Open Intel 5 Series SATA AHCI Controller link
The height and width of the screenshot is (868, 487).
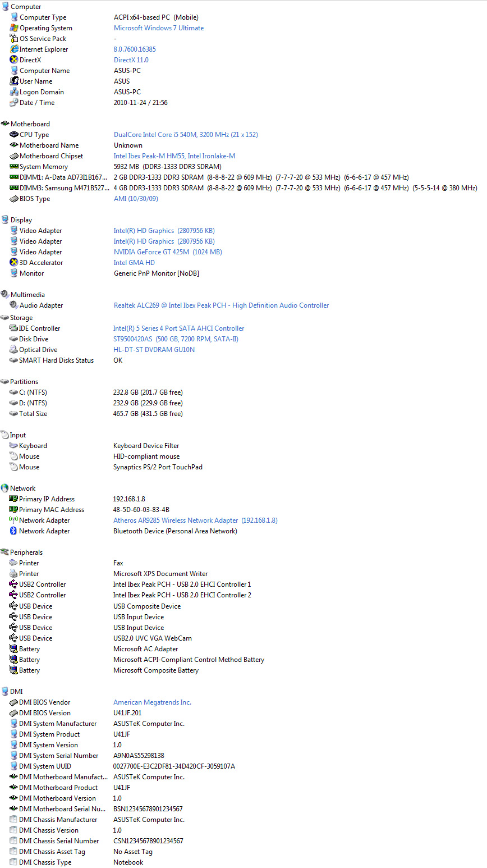pyautogui.click(x=178, y=328)
